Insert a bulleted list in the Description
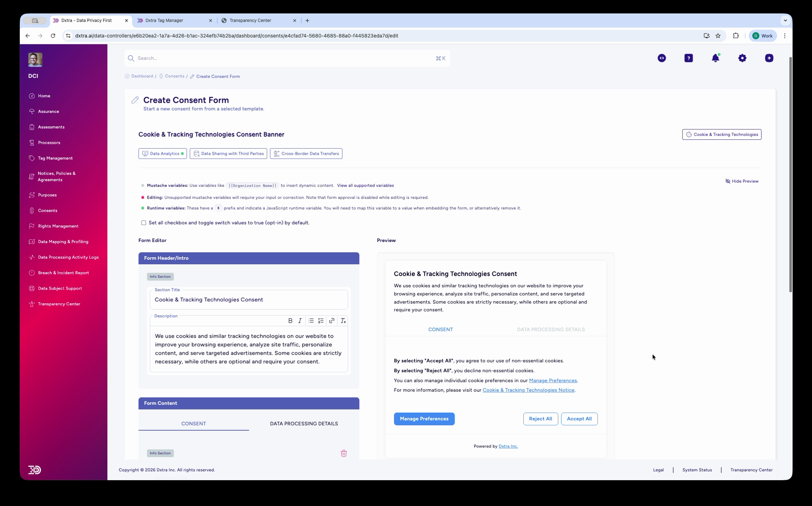 coord(311,320)
